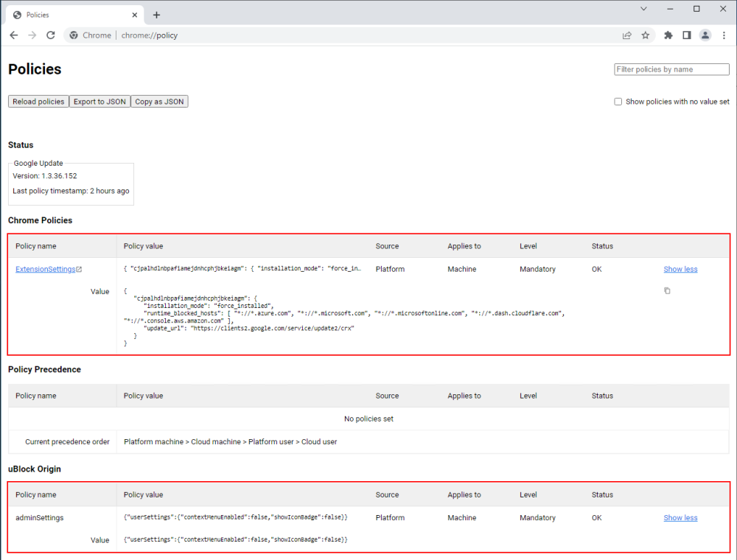This screenshot has width=737, height=560.
Task: Click the adminSettings expanded Value JSON text
Action: point(236,540)
